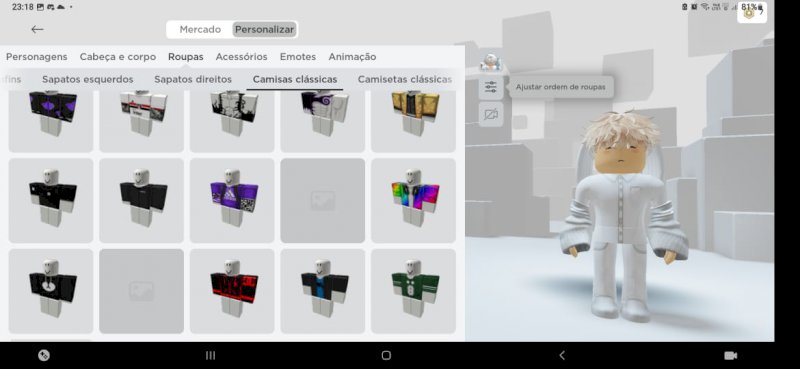This screenshot has height=369, width=800.
Task: Select Sapatos direitos subcategory
Action: pyautogui.click(x=193, y=80)
